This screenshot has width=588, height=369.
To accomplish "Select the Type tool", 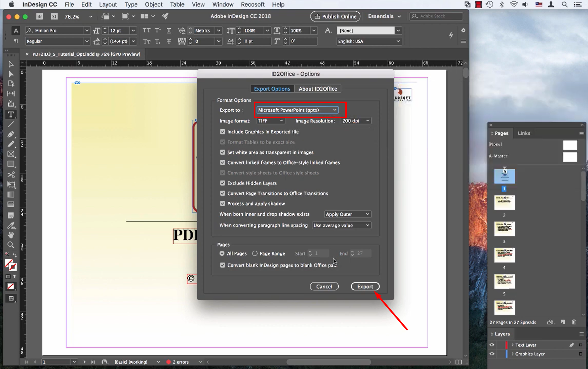I will 11,115.
